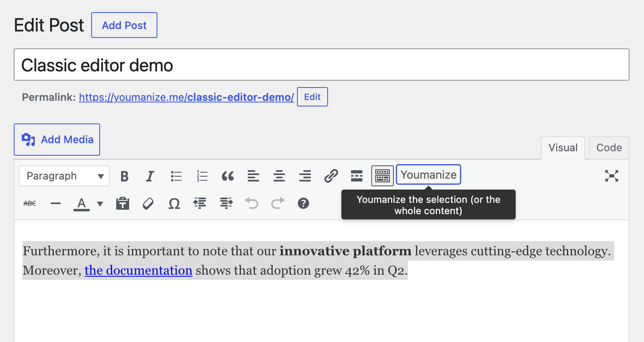Screen dimensions: 644x342
Task: Switch to the Code tab
Action: (609, 148)
